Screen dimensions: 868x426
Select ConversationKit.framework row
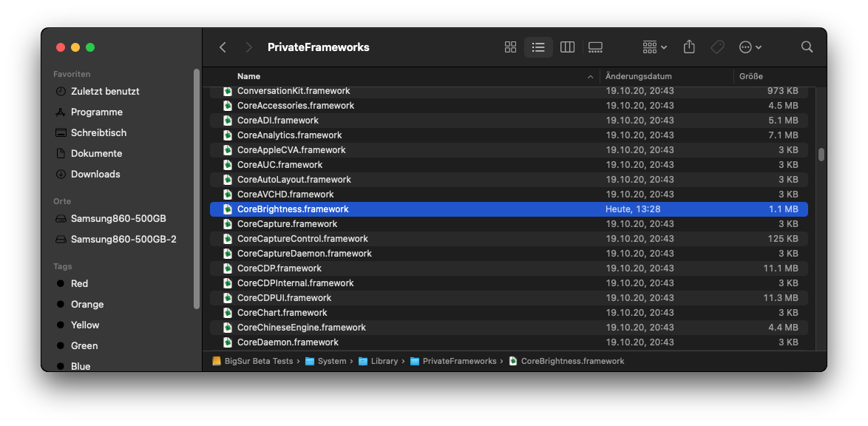[509, 91]
